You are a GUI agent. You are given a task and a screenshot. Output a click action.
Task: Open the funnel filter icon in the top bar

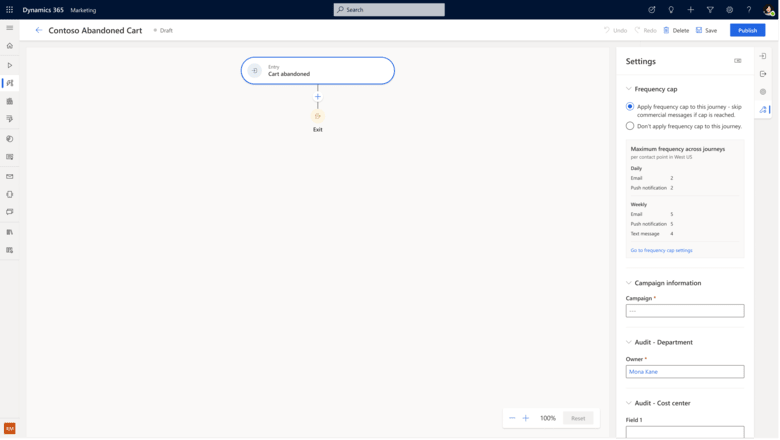pos(710,9)
